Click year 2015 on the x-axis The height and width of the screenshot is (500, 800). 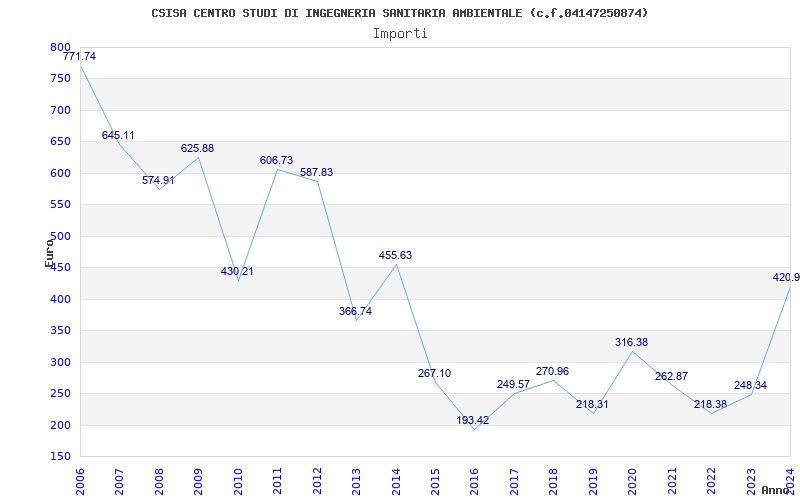pyautogui.click(x=435, y=481)
